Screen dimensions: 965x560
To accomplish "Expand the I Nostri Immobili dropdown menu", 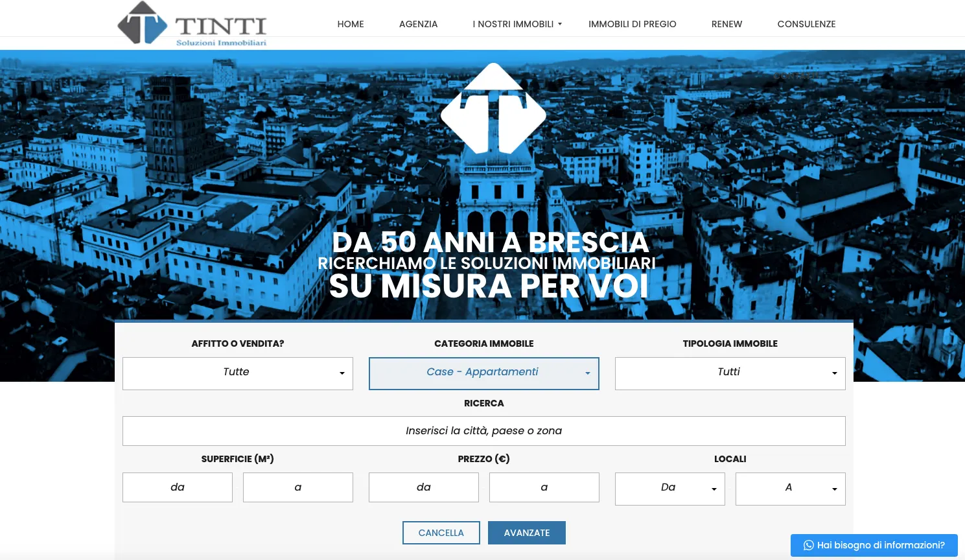I will (517, 24).
